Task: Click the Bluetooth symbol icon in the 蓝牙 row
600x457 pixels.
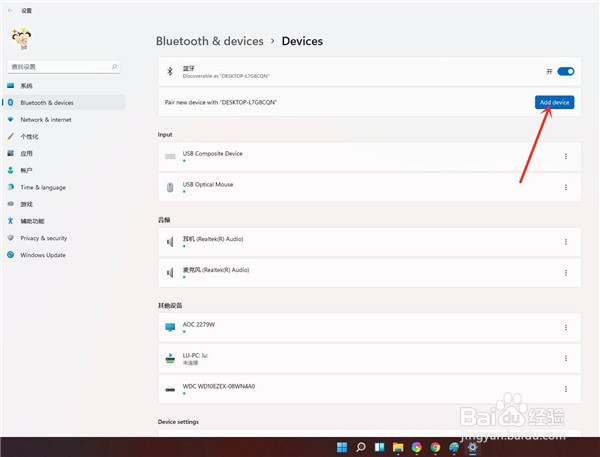Action: click(170, 71)
